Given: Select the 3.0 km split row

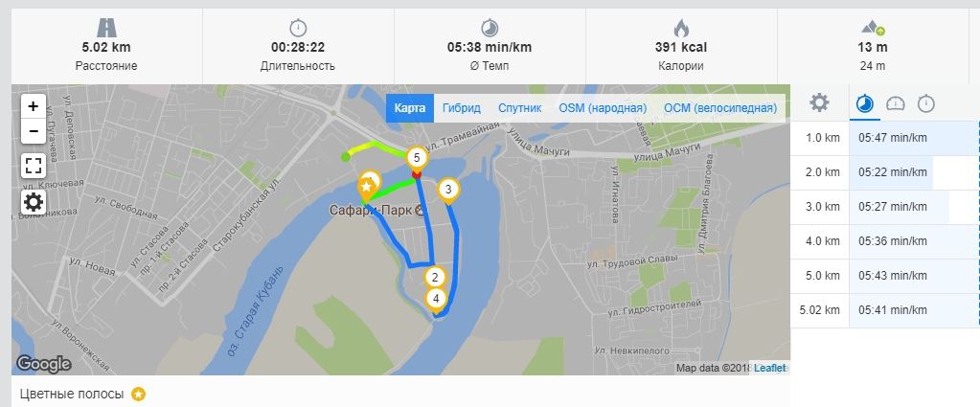Looking at the screenshot, I should [x=885, y=207].
